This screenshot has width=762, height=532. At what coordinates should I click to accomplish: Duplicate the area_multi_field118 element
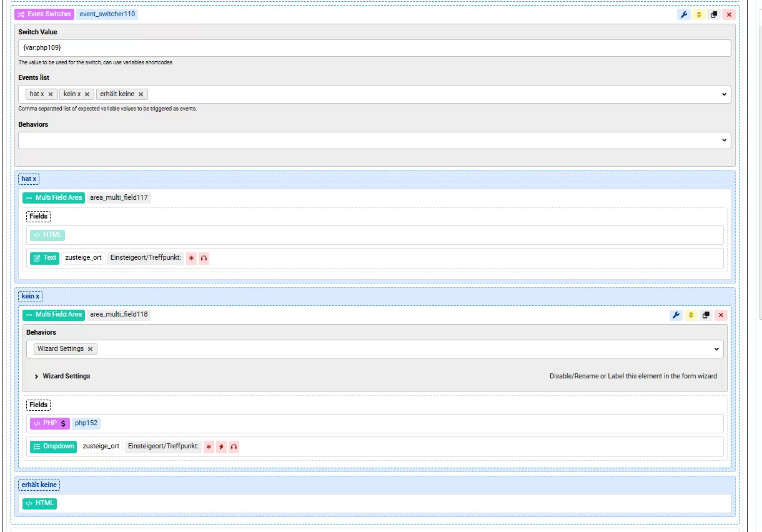pos(706,315)
